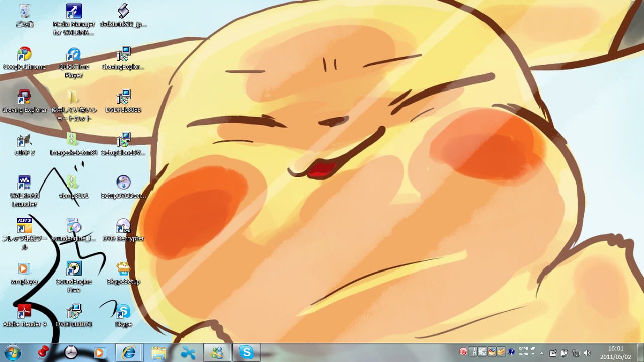The width and height of the screenshot is (644, 362).
Task: Switch to Windows Live Messenger on taskbar
Action: [x=217, y=353]
